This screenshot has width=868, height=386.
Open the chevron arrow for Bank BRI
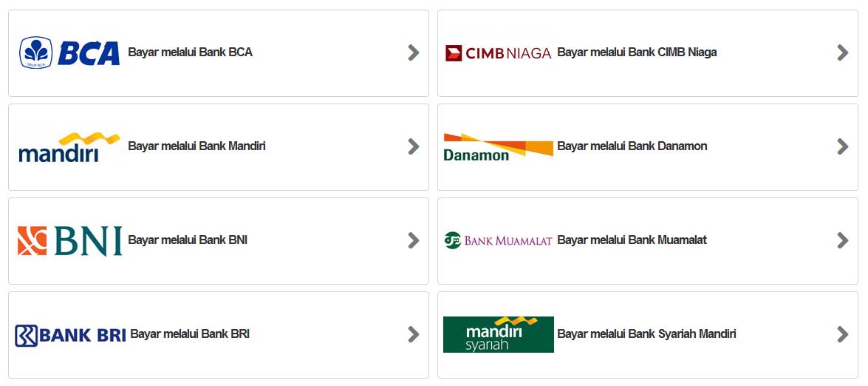click(413, 334)
